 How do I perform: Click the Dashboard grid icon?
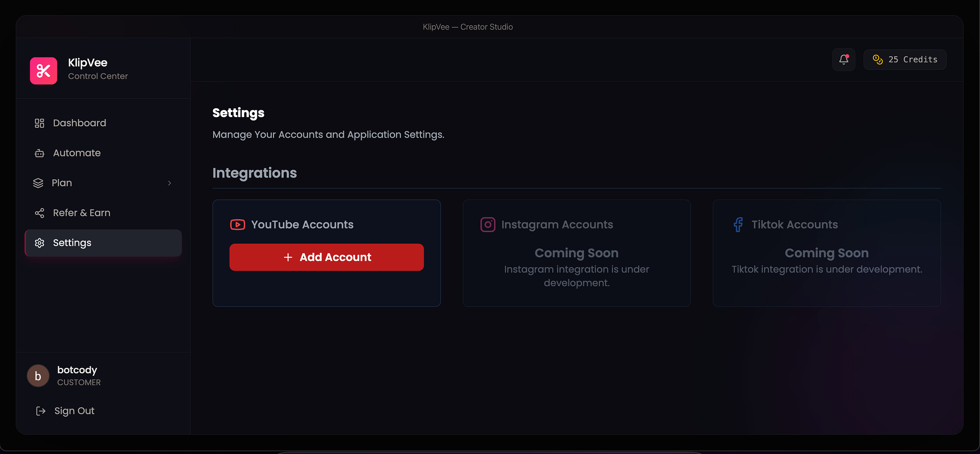pyautogui.click(x=39, y=123)
